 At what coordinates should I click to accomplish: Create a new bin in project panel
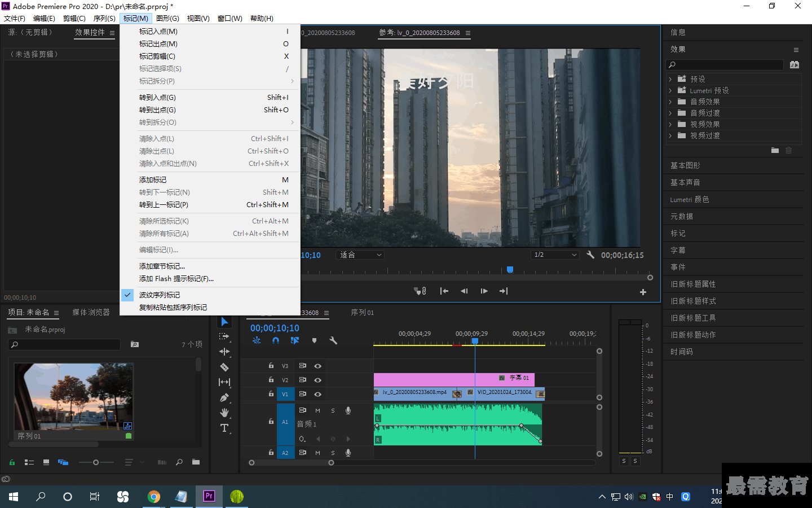pos(196,462)
